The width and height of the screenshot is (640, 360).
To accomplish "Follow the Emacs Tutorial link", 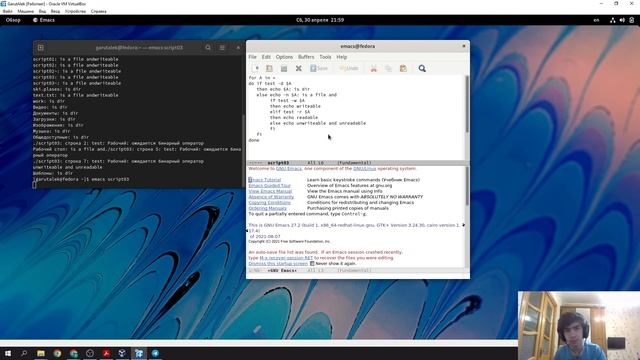I will click(264, 180).
